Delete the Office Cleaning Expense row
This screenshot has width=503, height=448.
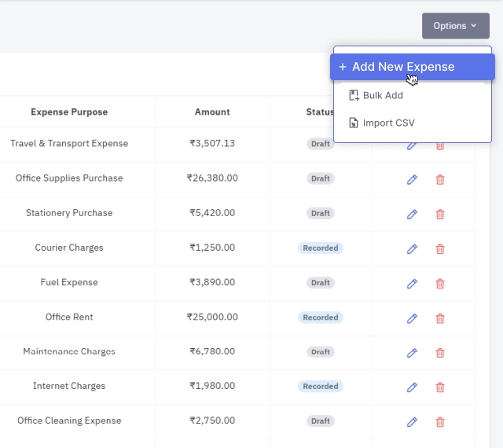click(440, 422)
